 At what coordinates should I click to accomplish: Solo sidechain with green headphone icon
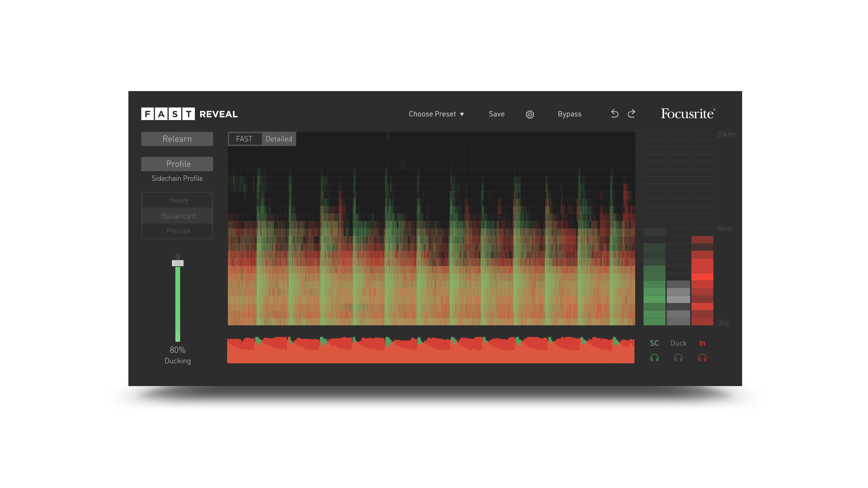click(654, 358)
